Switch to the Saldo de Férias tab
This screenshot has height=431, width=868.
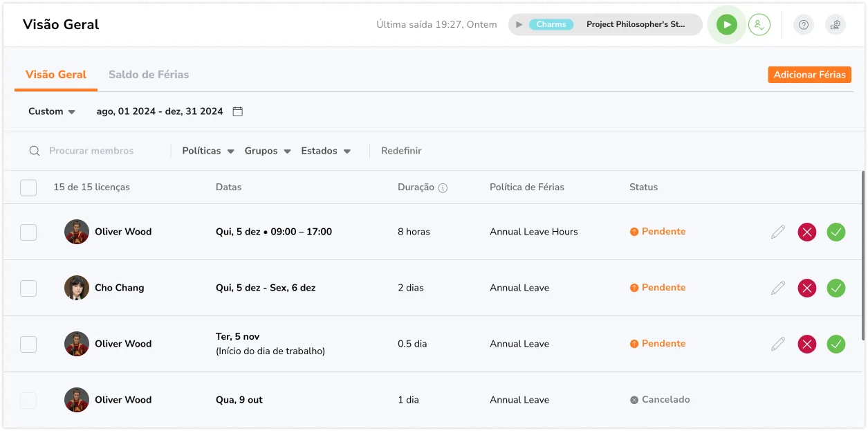point(149,75)
